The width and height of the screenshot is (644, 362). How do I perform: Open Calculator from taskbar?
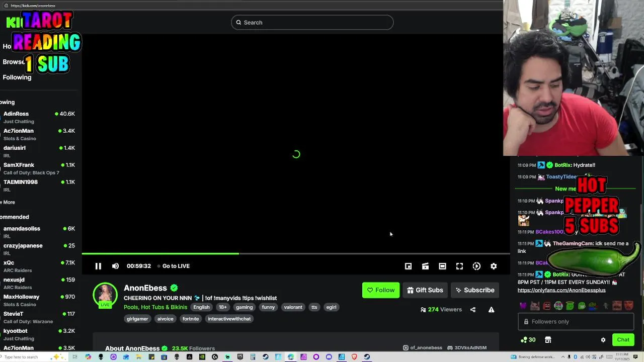point(253,357)
